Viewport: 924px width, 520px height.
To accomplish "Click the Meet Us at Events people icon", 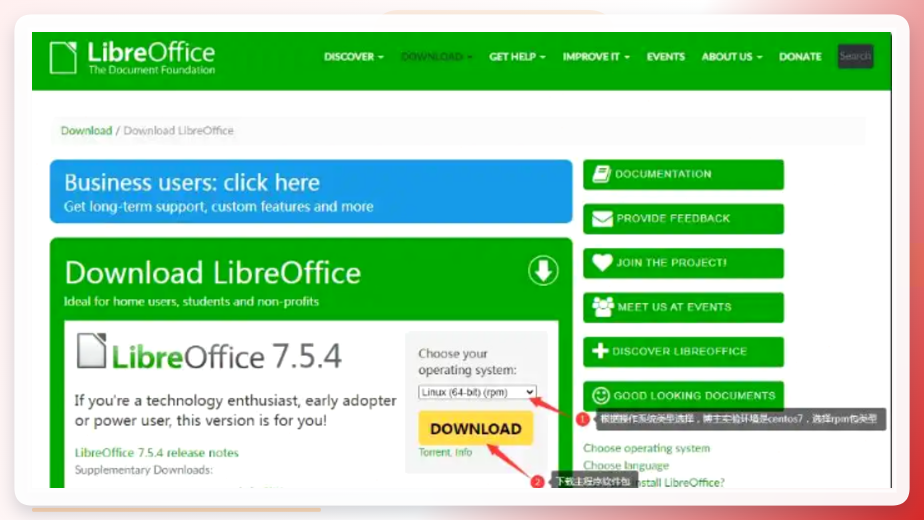I will click(602, 307).
